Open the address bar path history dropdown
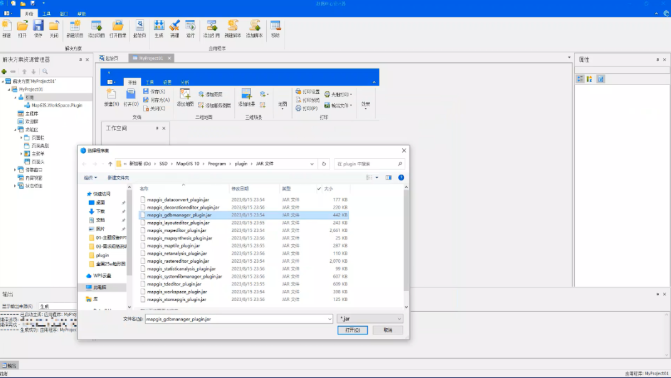 pos(312,164)
